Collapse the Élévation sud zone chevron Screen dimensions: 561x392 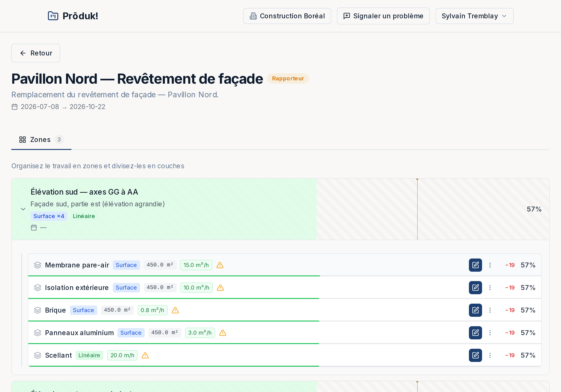[x=23, y=209]
